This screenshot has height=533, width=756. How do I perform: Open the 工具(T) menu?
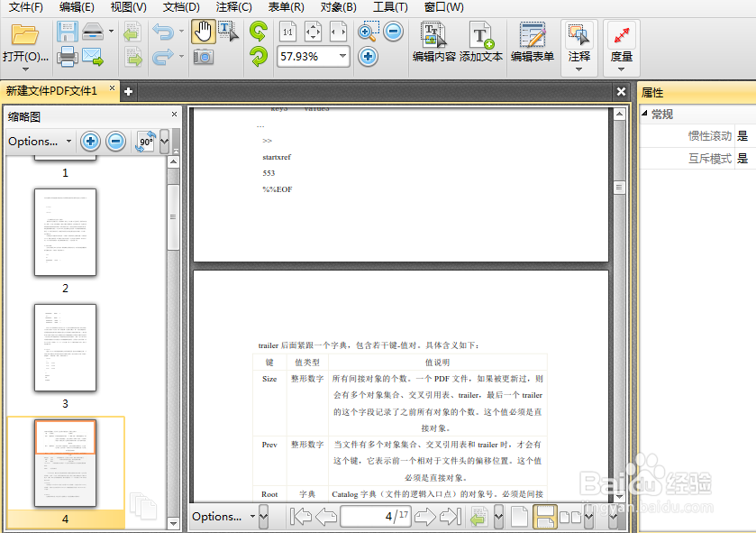click(x=390, y=7)
